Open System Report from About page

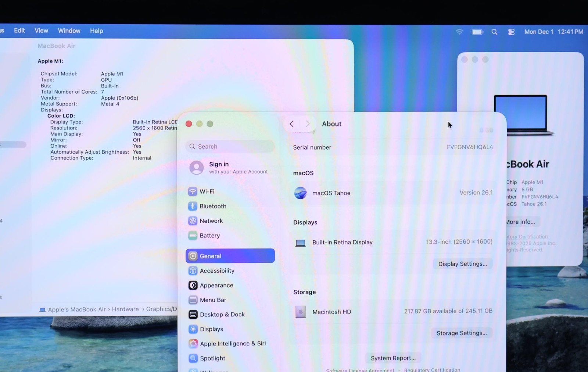[393, 358]
